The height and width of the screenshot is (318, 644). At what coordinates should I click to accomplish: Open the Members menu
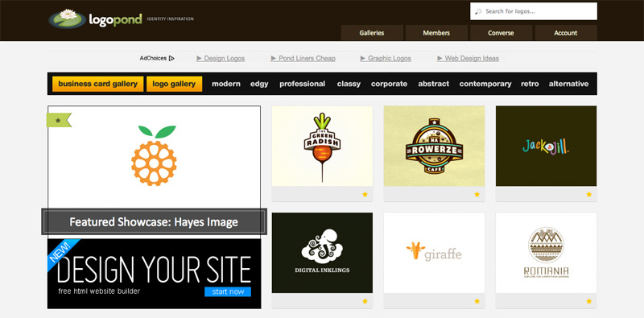[436, 33]
